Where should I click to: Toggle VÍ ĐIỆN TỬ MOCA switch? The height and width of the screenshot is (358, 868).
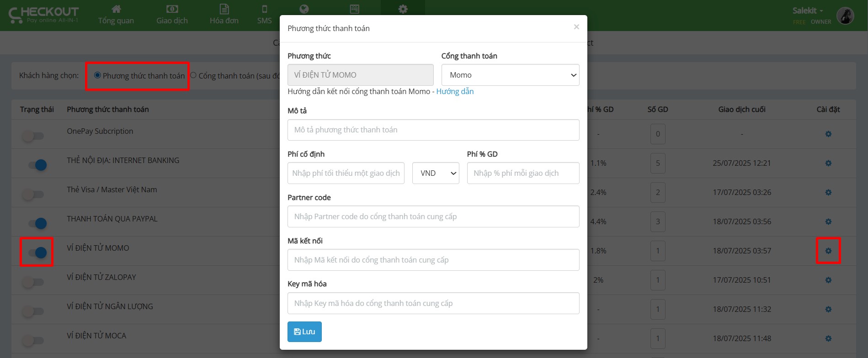click(x=34, y=341)
